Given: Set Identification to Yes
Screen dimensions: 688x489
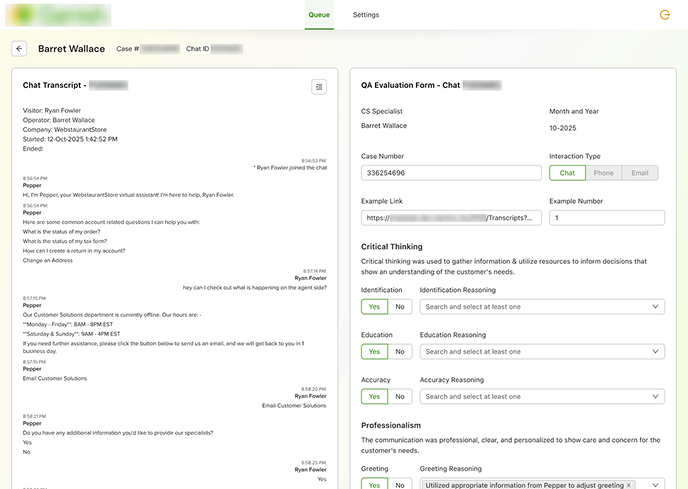Looking at the screenshot, I should (374, 307).
